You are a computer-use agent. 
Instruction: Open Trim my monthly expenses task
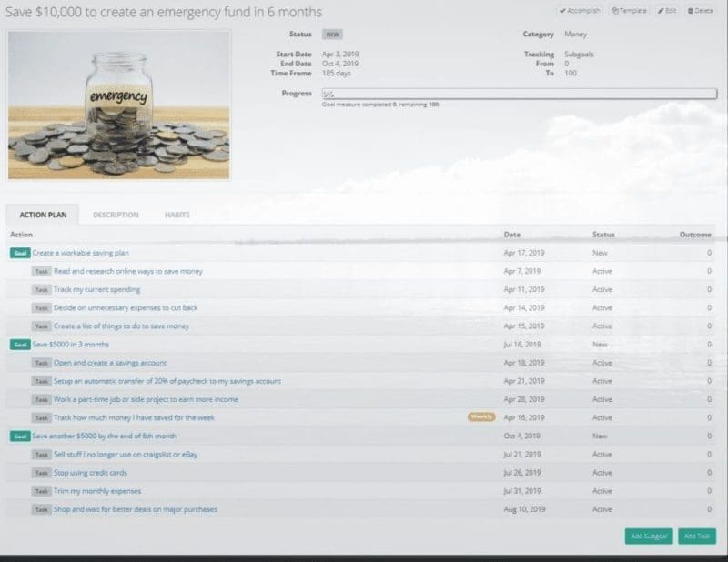click(x=97, y=491)
